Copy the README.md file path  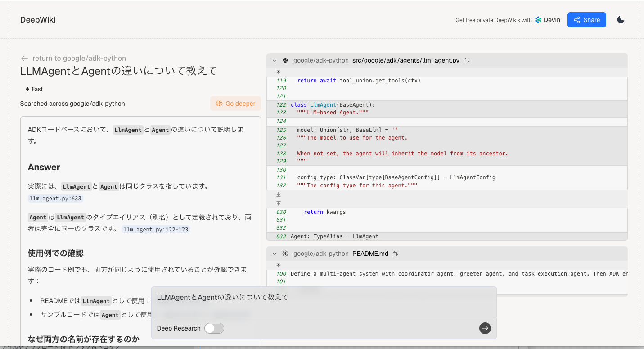[x=396, y=254]
